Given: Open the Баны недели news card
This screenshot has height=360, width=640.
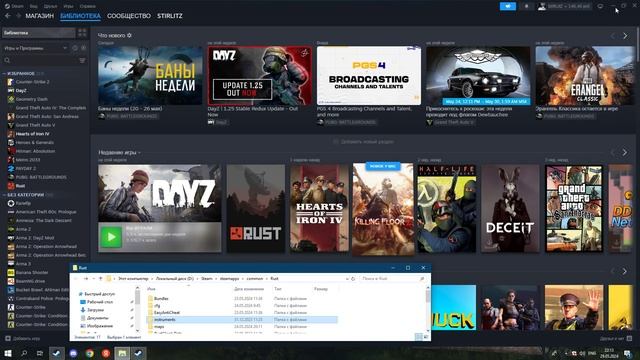Looking at the screenshot, I should point(150,76).
